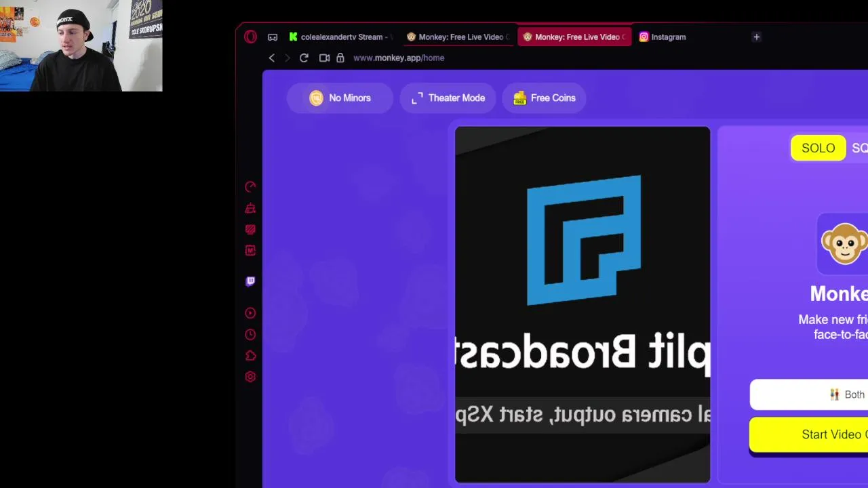Screen dimensions: 868x488
Task: Click the XSplit Broadcaster camera preview
Action: tap(583, 304)
